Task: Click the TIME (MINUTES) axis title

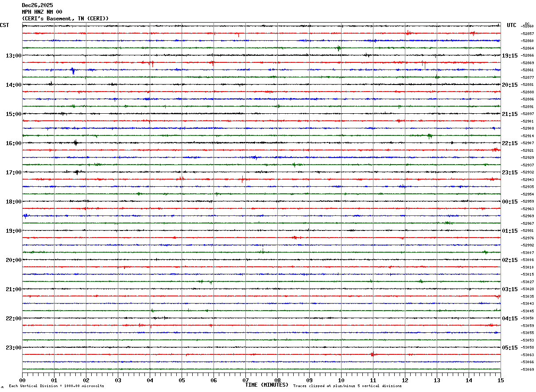Action: (x=267, y=385)
